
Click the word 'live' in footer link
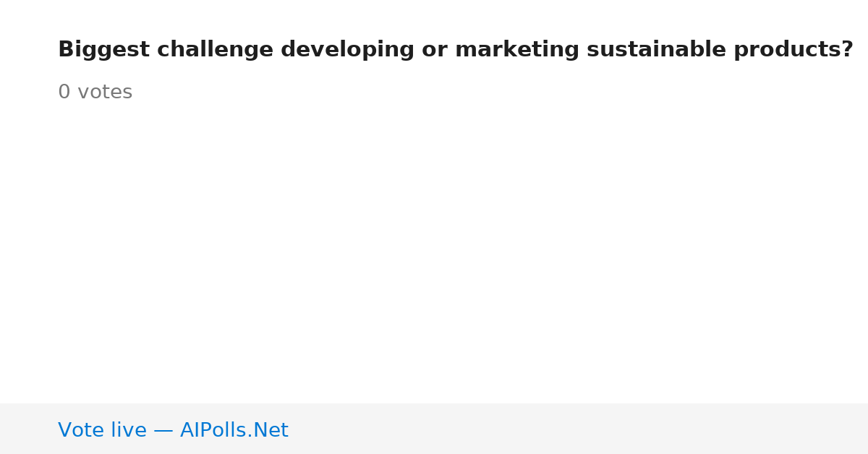coord(126,431)
